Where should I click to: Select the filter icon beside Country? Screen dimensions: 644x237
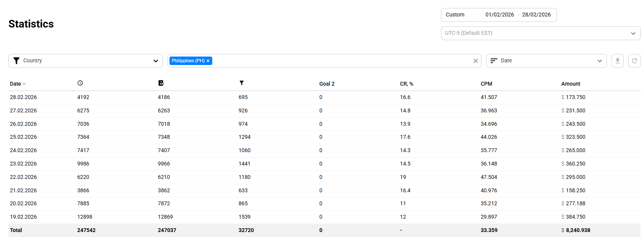tap(16, 60)
